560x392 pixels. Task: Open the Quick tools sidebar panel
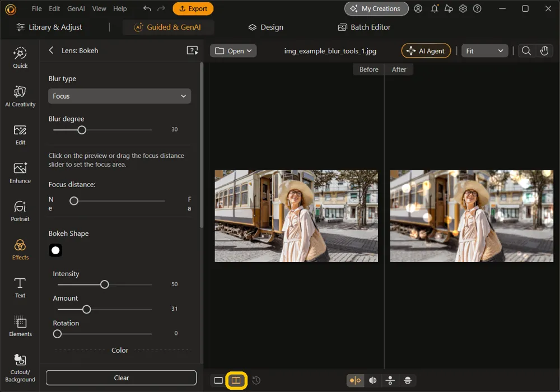(20, 58)
